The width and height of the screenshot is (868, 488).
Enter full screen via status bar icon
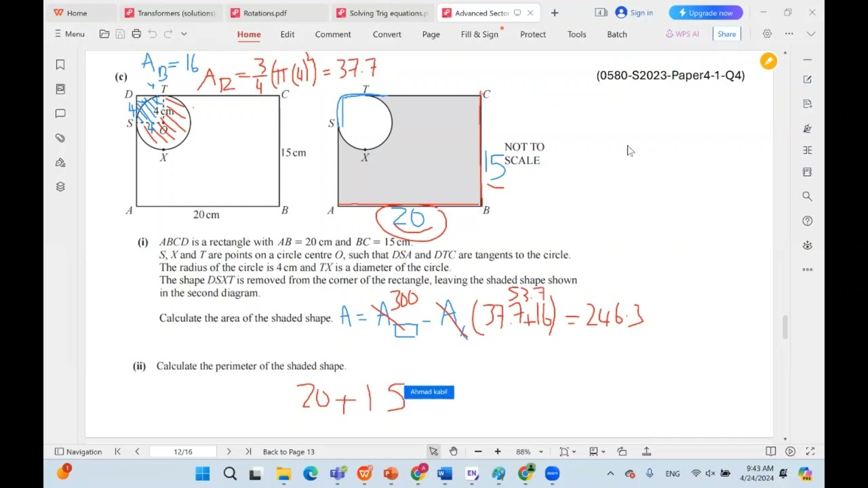point(810,451)
